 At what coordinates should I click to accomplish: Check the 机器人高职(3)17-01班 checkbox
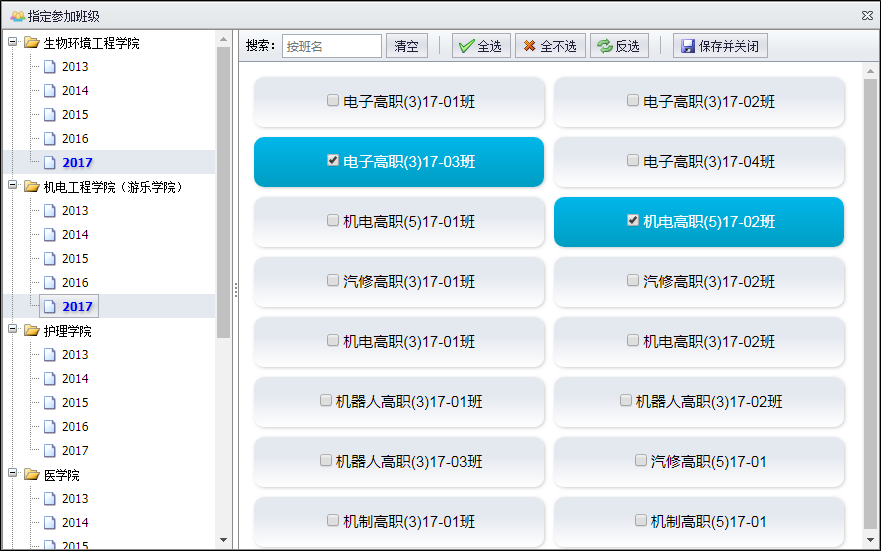[325, 400]
